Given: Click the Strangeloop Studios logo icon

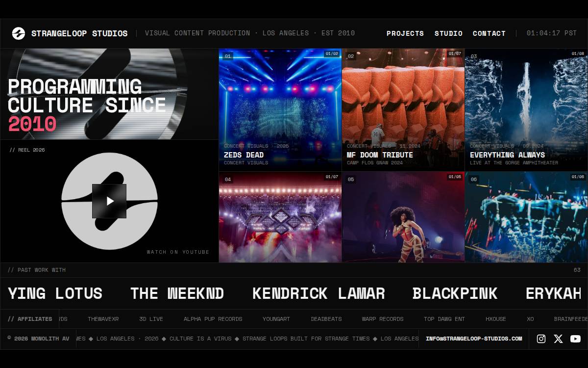Looking at the screenshot, I should point(19,33).
